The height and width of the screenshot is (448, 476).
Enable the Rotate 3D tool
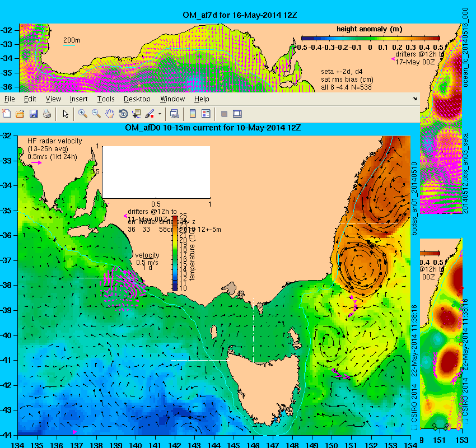pyautogui.click(x=123, y=114)
